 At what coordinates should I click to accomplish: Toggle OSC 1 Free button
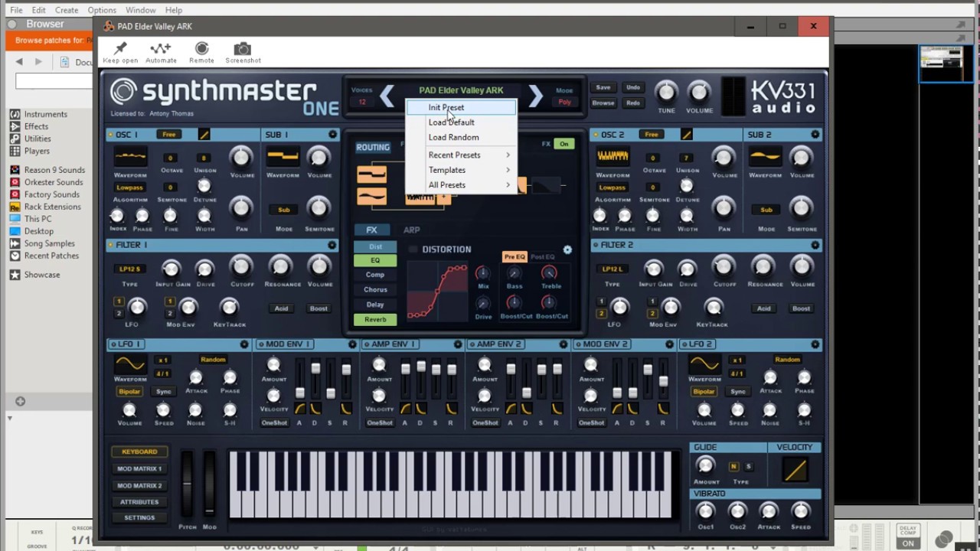[x=168, y=135]
